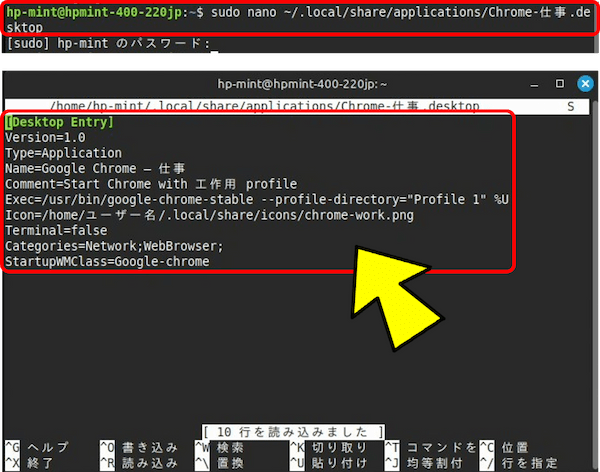This screenshot has width=600, height=472.
Task: Place cursor on the [Desktop Entry] line
Action: point(60,122)
